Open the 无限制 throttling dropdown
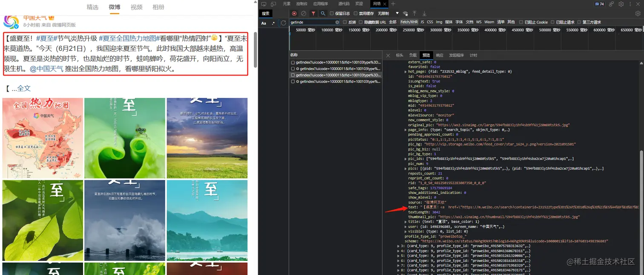 pyautogui.click(x=388, y=14)
